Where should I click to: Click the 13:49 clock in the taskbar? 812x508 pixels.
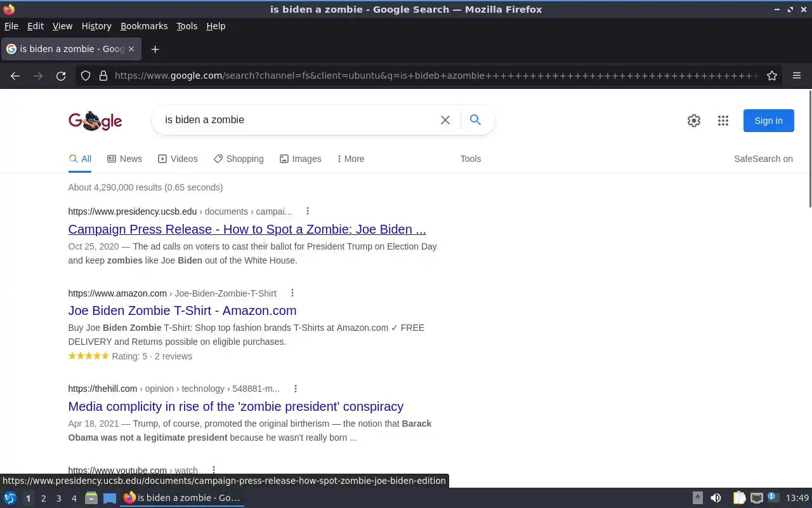797,498
